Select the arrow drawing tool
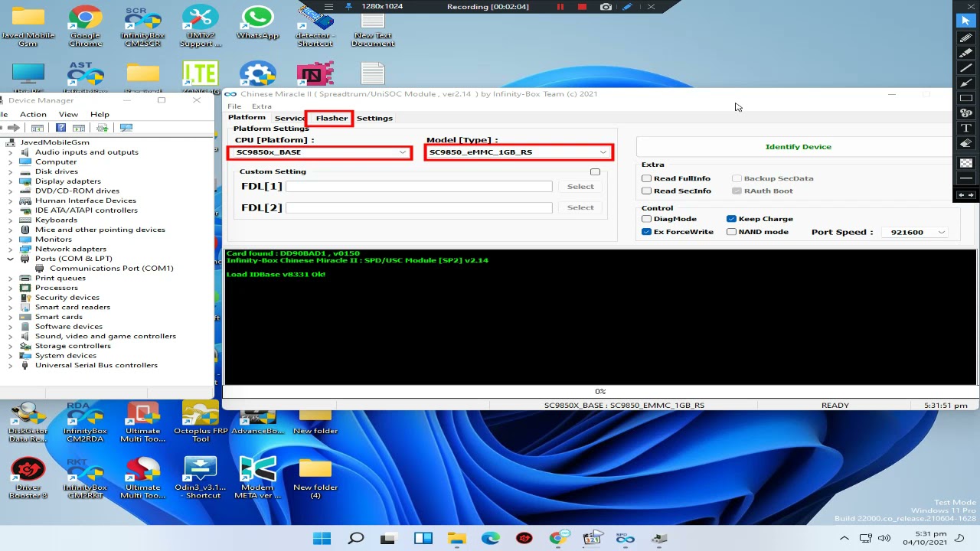The image size is (980, 551). tap(965, 83)
